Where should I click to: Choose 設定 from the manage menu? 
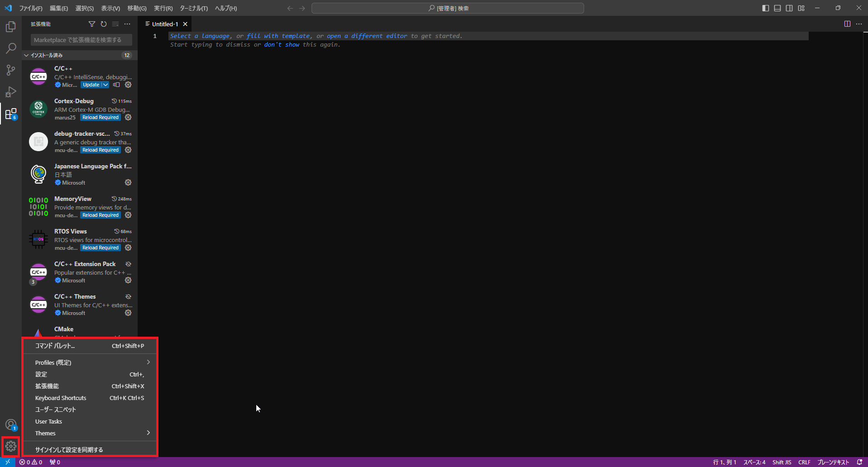point(90,374)
